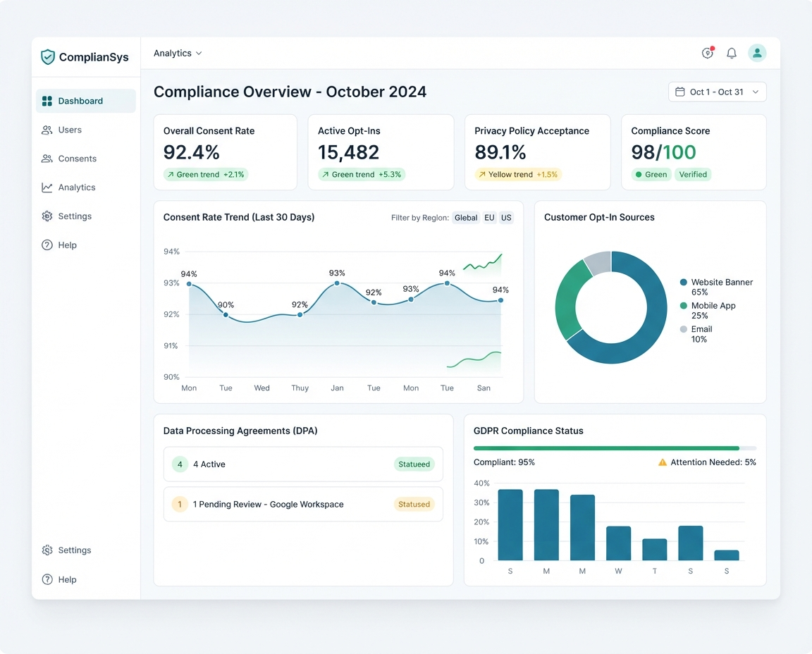This screenshot has height=654, width=812.
Task: Click the Statueed badge on 4 Active
Action: pyautogui.click(x=414, y=464)
